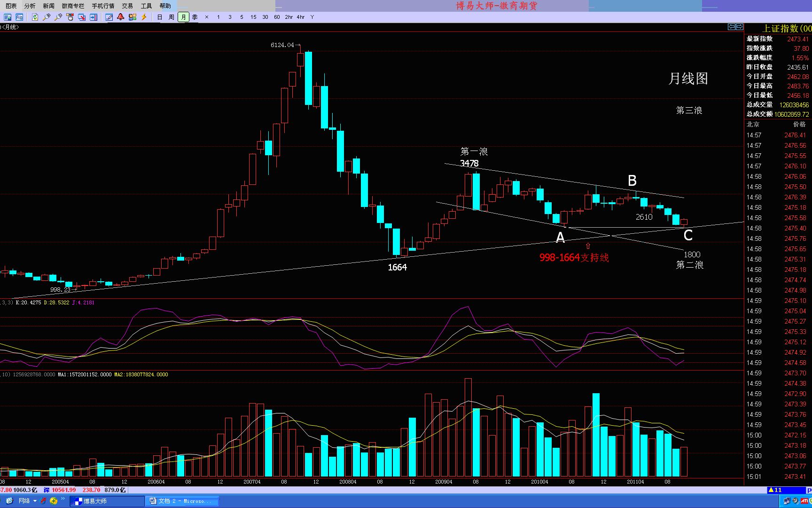The image size is (812, 508).
Task: Open the 手机行情 menu
Action: tap(103, 6)
